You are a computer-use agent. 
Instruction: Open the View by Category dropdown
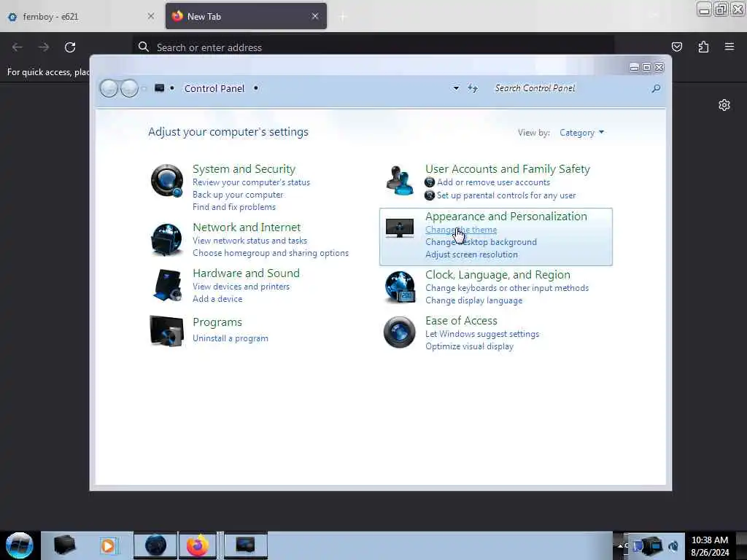(x=581, y=133)
